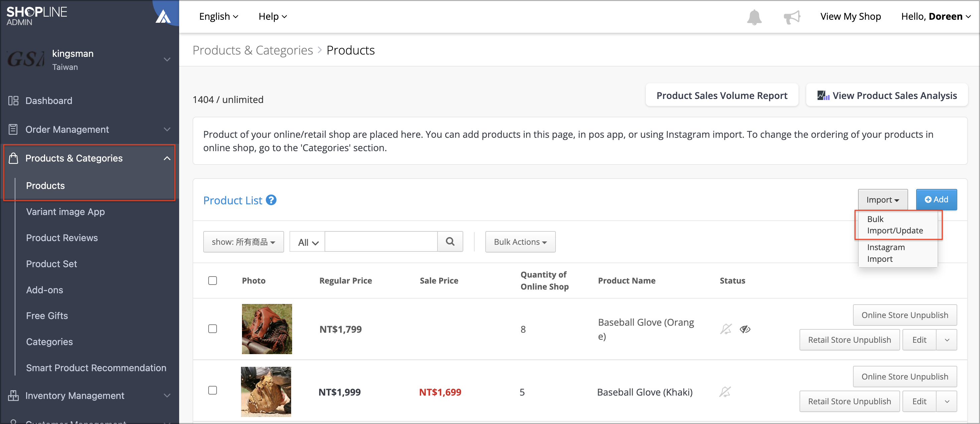Open the Hello, Doreen account menu
Viewport: 980px width, 424px height.
(936, 16)
